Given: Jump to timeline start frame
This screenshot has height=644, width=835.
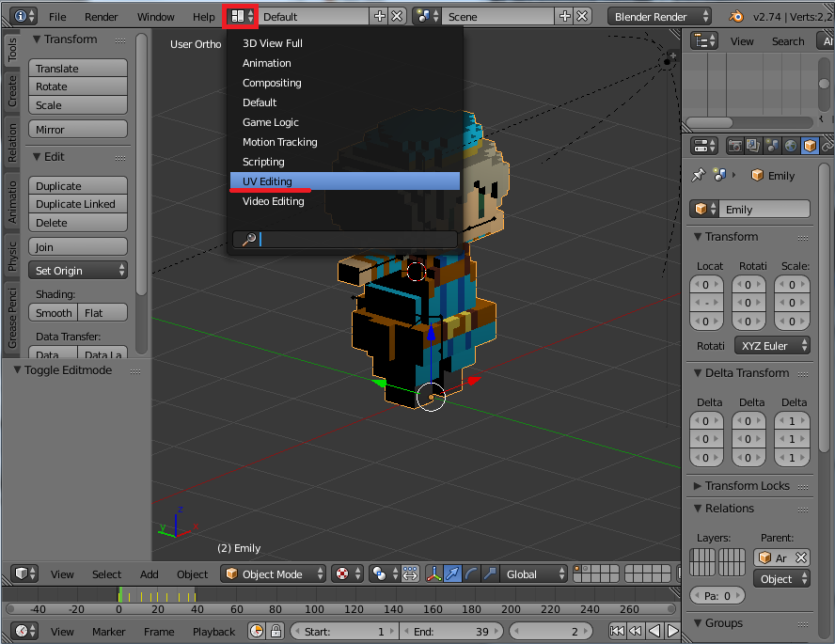Looking at the screenshot, I should 617,631.
